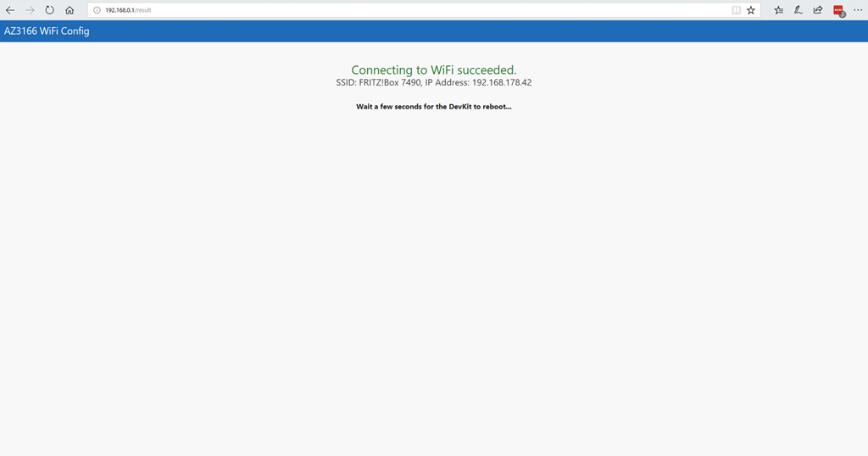Click the browser forward arrow
The image size is (868, 456).
[30, 10]
